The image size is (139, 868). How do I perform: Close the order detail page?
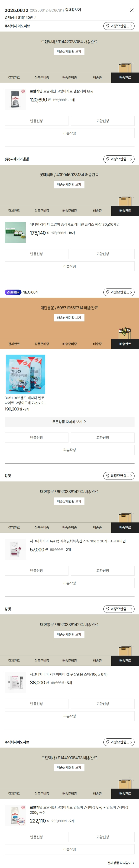click(x=132, y=10)
